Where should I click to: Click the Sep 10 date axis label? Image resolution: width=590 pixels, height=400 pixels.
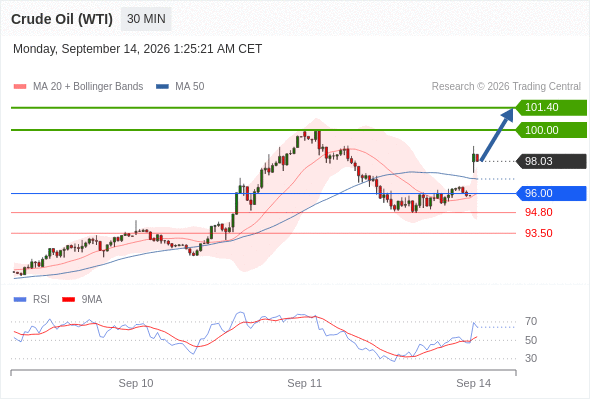[x=136, y=383]
